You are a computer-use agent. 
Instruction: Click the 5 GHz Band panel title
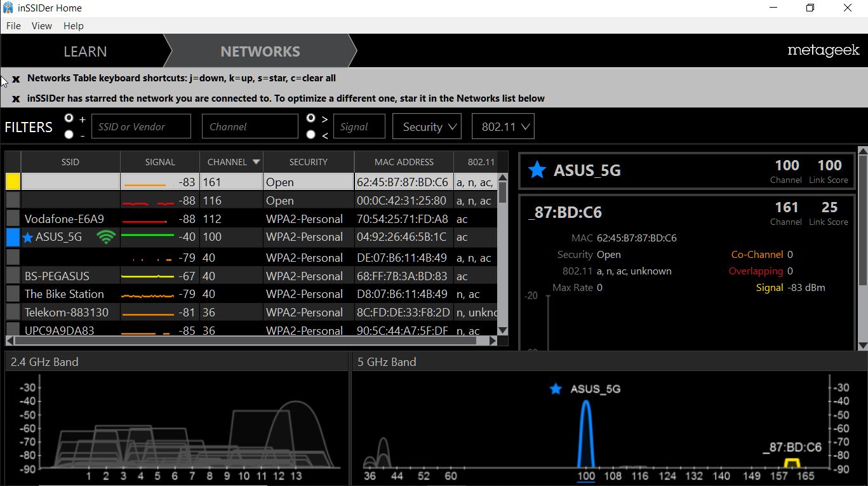click(387, 362)
